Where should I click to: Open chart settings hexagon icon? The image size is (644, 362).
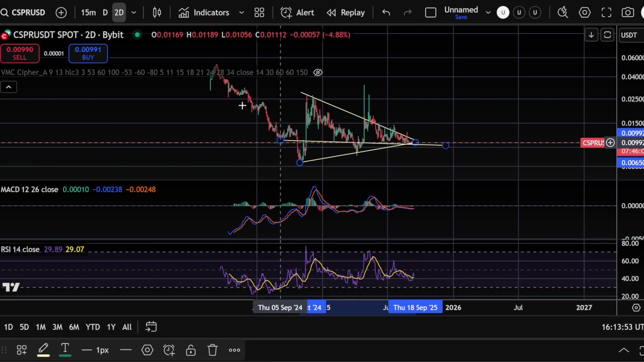coord(585,13)
